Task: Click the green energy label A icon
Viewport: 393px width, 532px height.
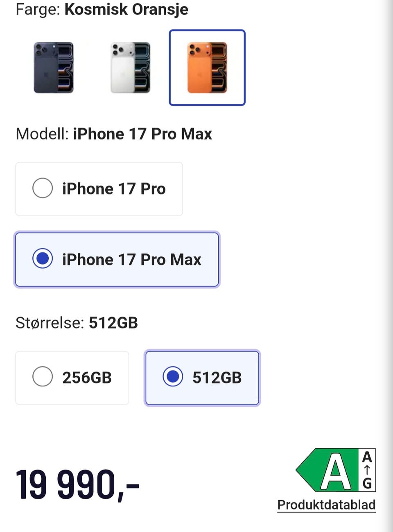Action: point(327,470)
